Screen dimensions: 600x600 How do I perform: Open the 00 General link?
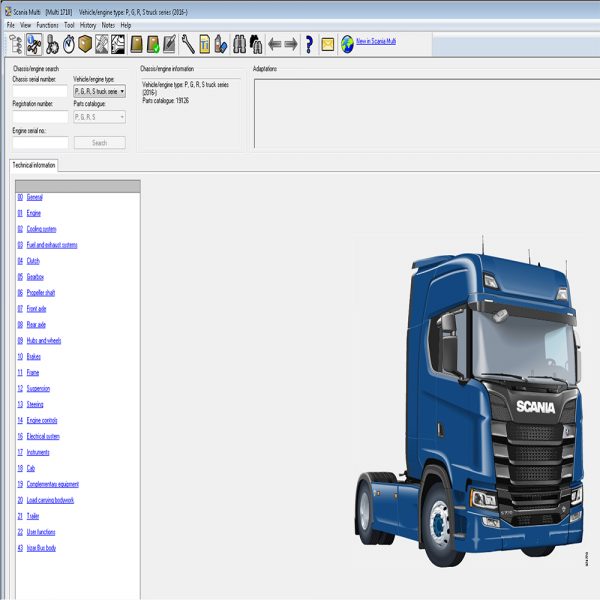click(30, 197)
